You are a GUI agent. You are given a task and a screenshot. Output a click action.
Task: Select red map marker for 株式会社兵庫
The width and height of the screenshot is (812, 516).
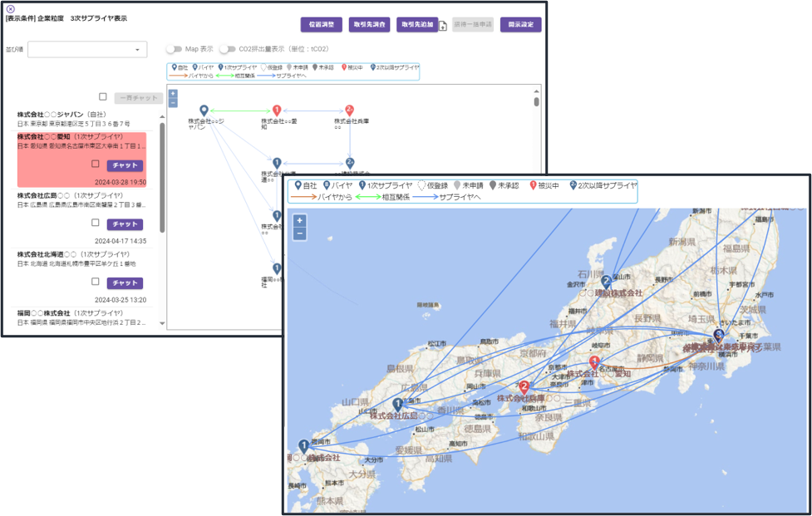pos(524,387)
